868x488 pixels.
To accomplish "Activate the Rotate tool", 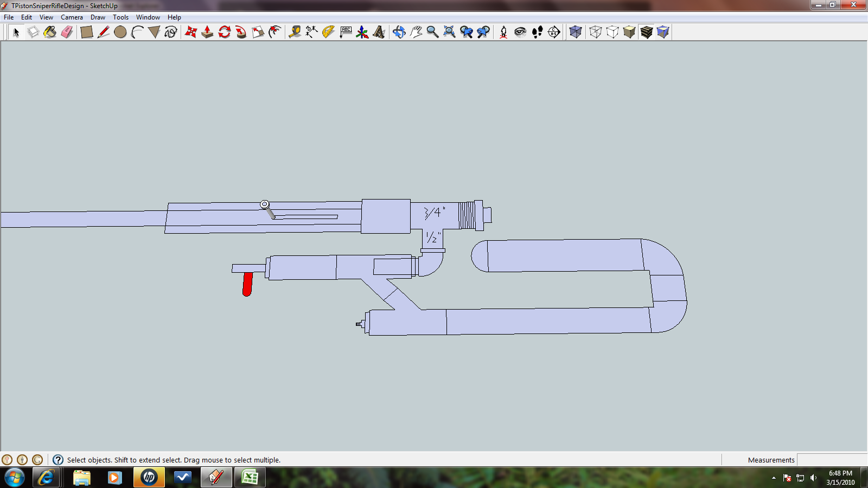I will pyautogui.click(x=225, y=32).
